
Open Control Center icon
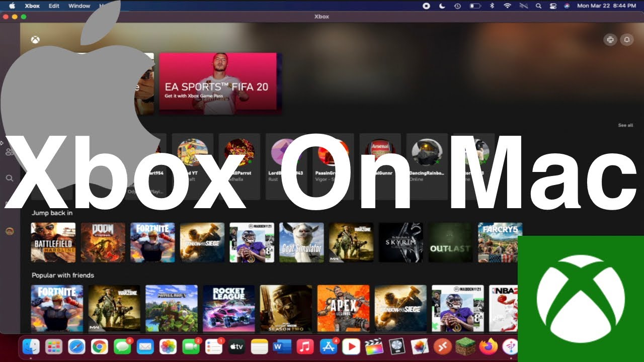point(552,6)
